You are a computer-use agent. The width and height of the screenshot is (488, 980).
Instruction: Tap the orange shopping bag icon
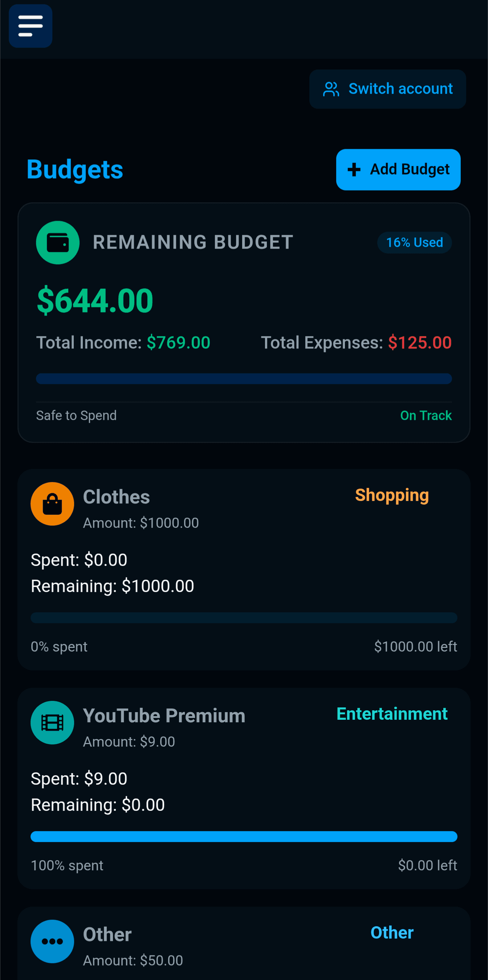[53, 504]
